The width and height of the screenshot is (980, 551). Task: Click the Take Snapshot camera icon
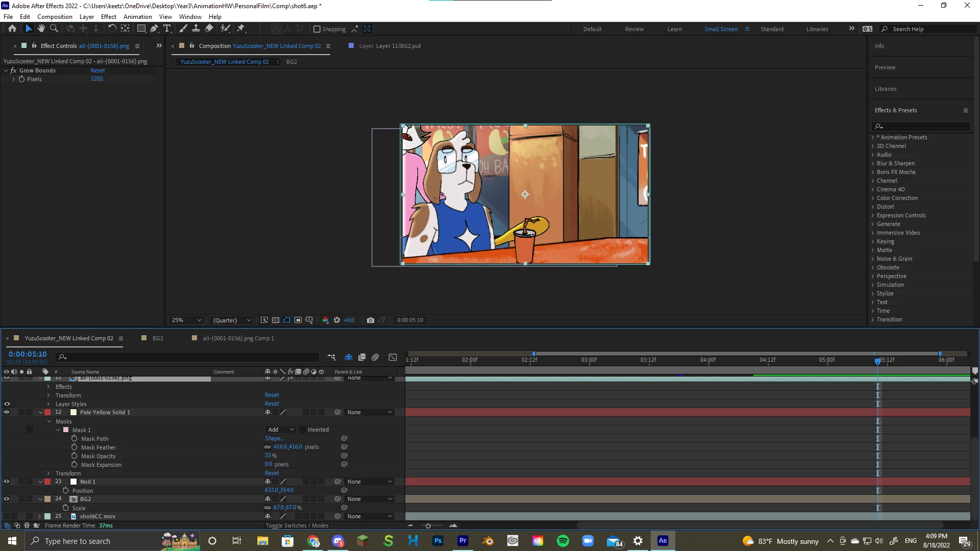click(371, 320)
